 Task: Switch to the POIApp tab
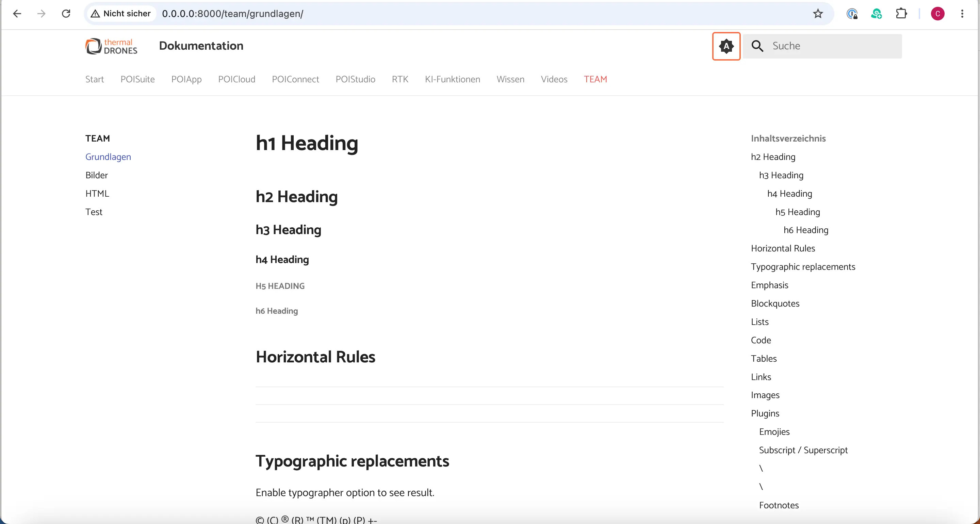pos(186,79)
